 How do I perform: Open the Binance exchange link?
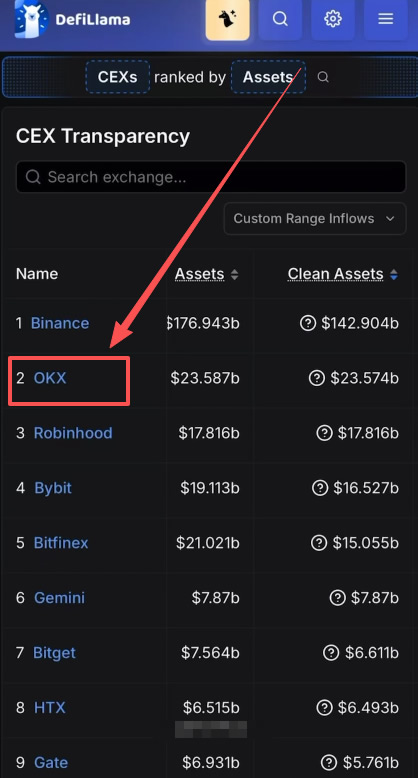(60, 324)
